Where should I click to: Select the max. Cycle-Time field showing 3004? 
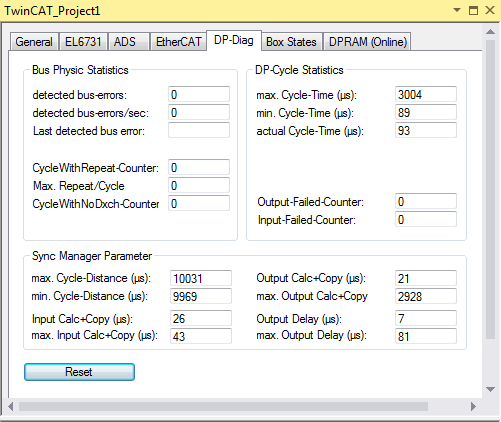coord(426,95)
